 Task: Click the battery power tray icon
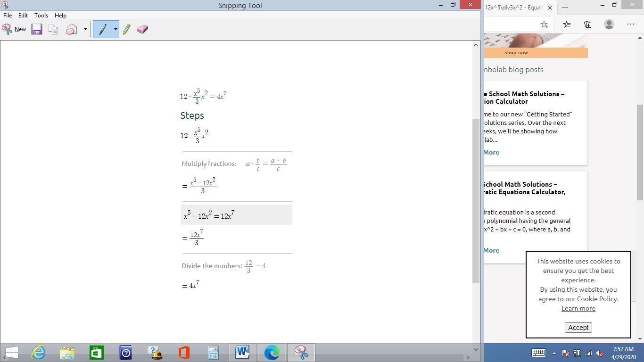(x=577, y=353)
